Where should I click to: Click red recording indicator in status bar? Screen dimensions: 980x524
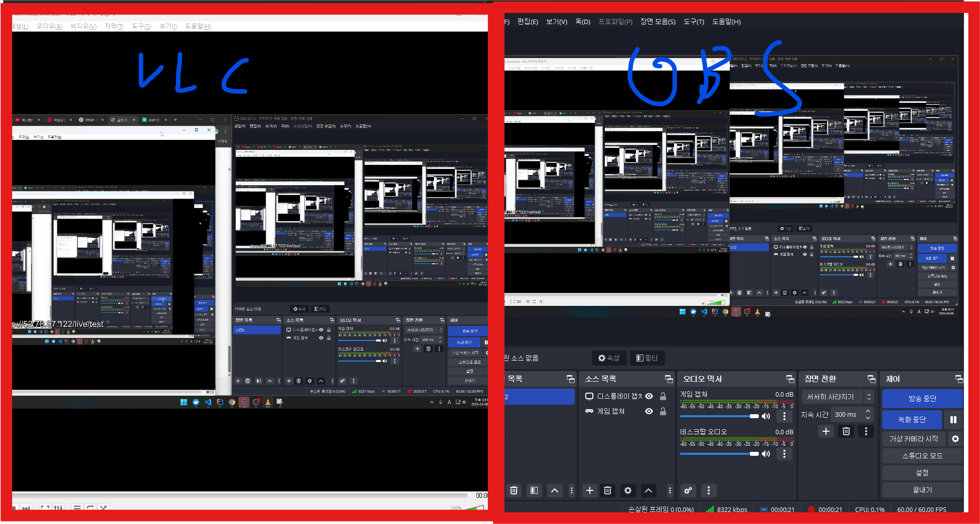(811, 509)
